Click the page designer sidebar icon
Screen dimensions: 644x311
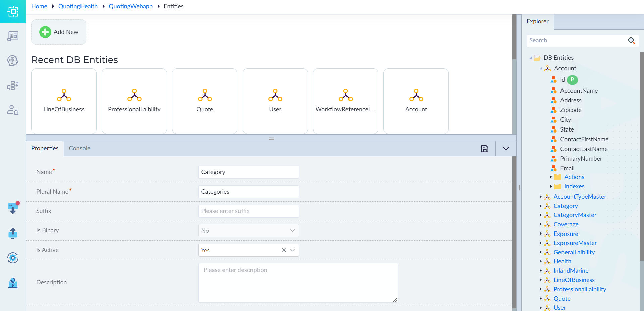coord(13,36)
